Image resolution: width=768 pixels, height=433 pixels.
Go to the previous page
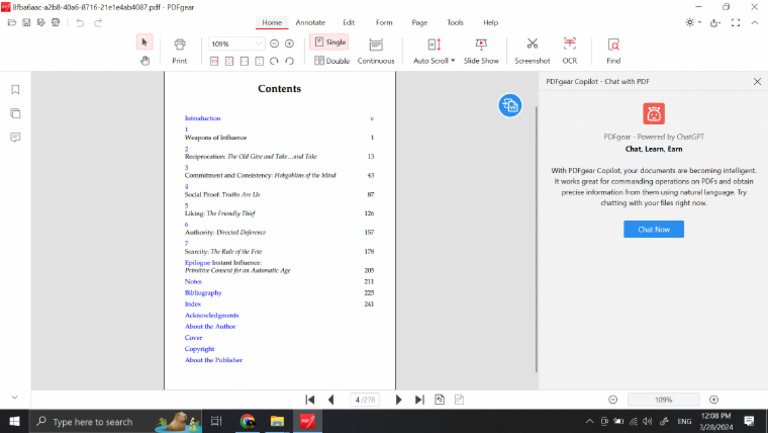[331, 400]
